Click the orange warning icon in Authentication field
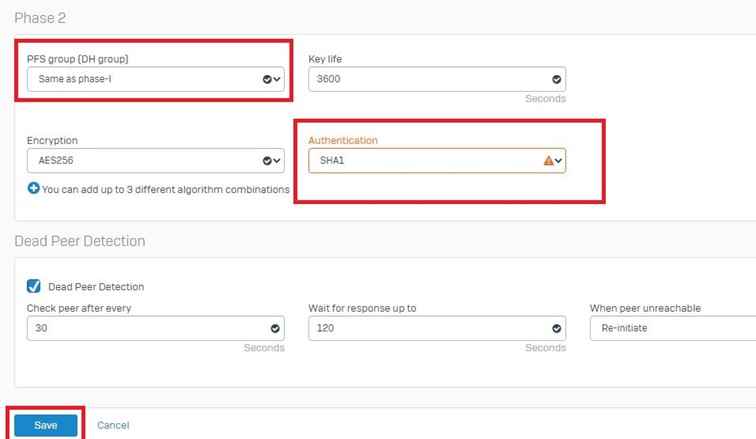The height and width of the screenshot is (439, 756). click(548, 160)
